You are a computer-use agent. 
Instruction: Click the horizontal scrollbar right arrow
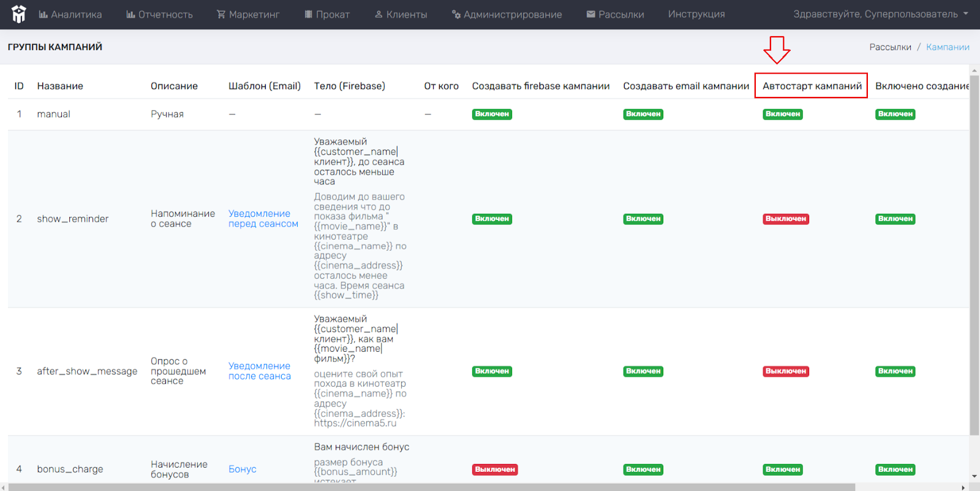click(x=963, y=487)
